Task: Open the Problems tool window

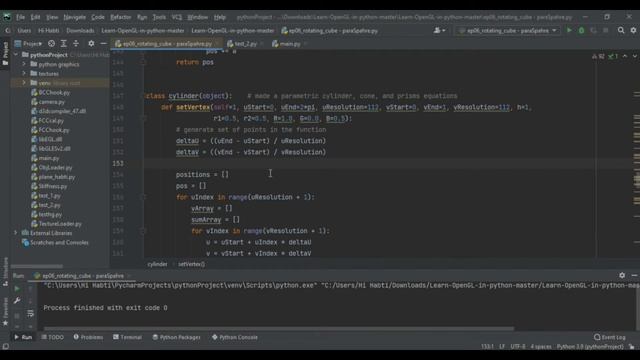Action: [88, 337]
